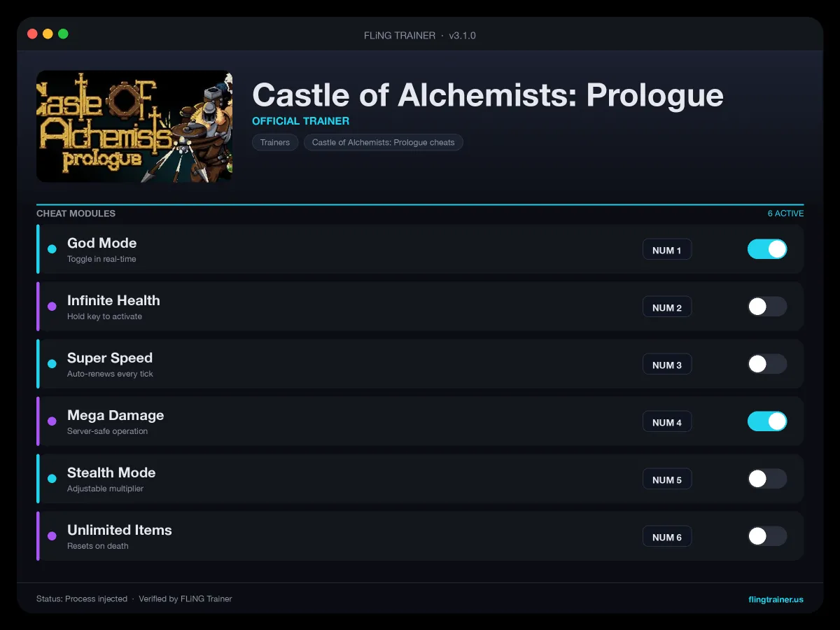Click the purple dot next to Infinite Health
The image size is (840, 630).
(x=52, y=307)
